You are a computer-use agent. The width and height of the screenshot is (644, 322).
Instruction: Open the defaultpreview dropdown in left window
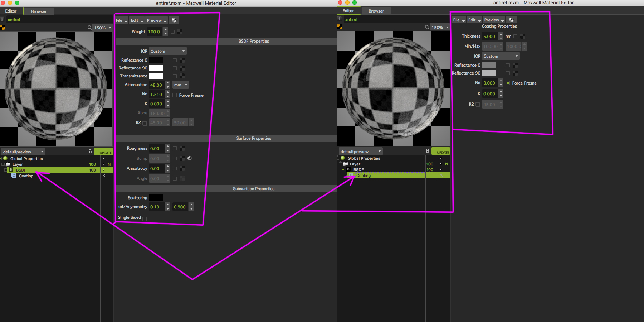tap(23, 152)
